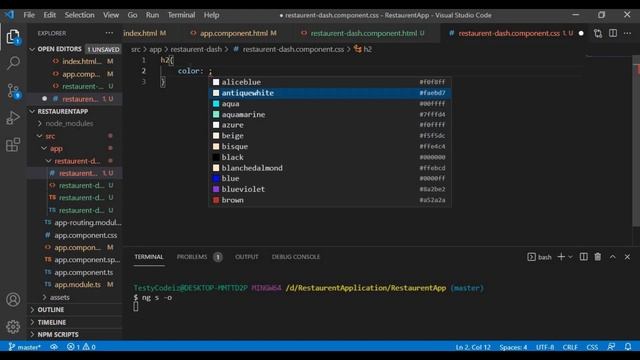Maximize the panel size with caret icon
Viewport: 640px width, 360px height.
(x=613, y=257)
